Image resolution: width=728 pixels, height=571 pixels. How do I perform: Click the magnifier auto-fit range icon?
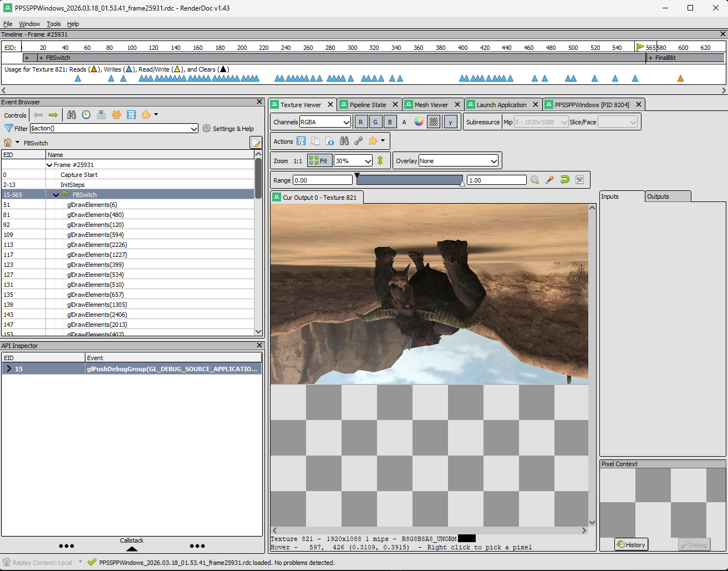(x=534, y=180)
